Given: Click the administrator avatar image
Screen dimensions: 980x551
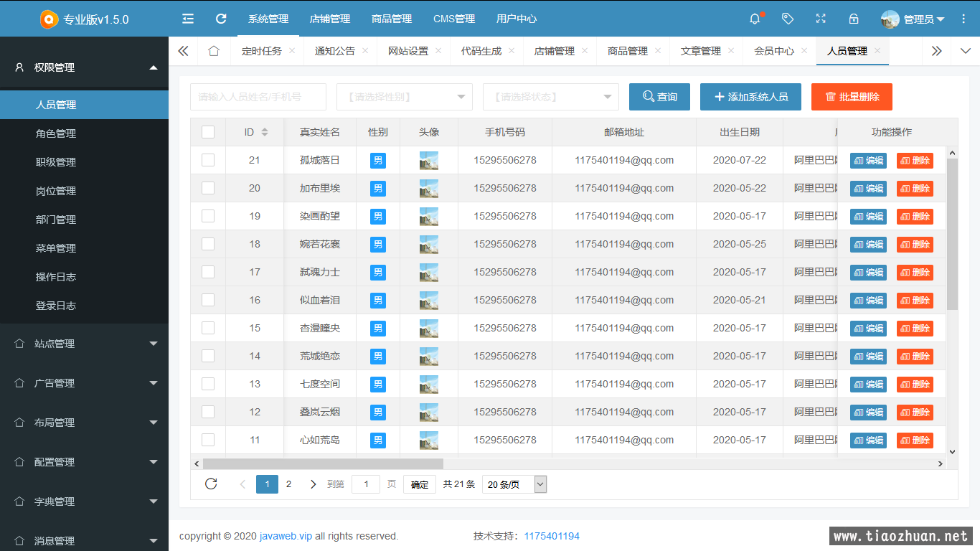Looking at the screenshot, I should [890, 19].
